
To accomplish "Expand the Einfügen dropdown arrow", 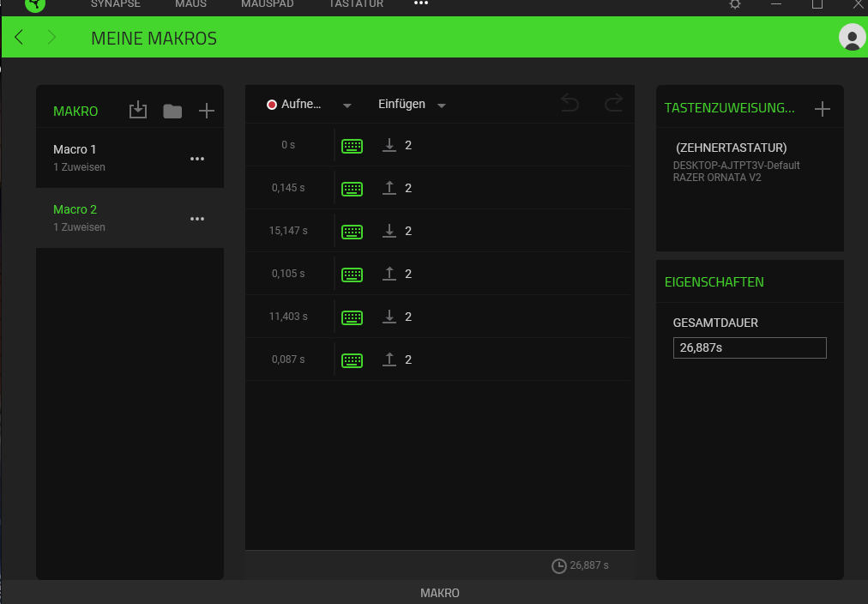I will (441, 106).
